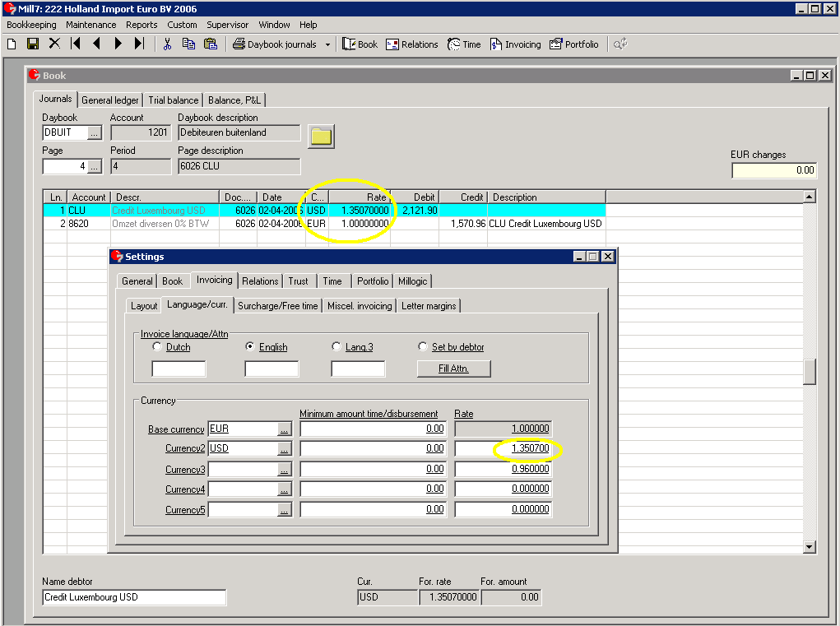
Task: Open the Maintenance menu
Action: pos(91,25)
